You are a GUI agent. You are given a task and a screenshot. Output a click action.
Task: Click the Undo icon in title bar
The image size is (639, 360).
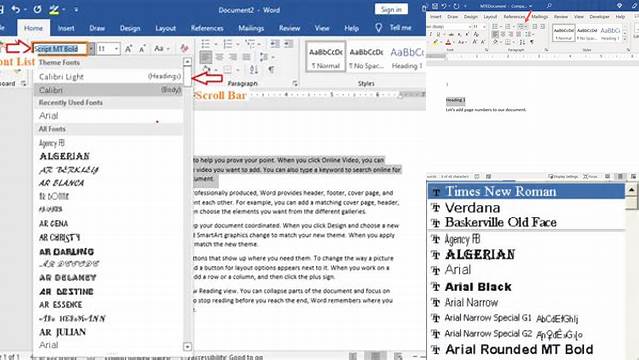click(15, 9)
